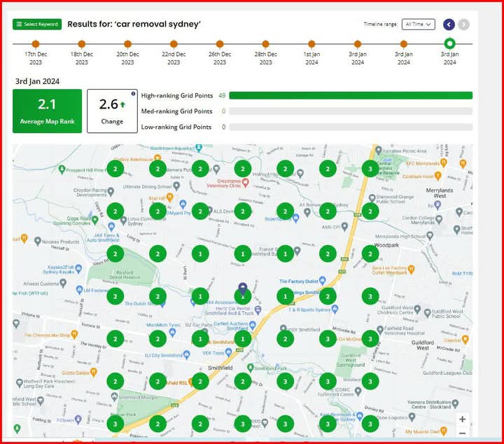
Task: Zoom out the map with minus button
Action: tap(462, 433)
